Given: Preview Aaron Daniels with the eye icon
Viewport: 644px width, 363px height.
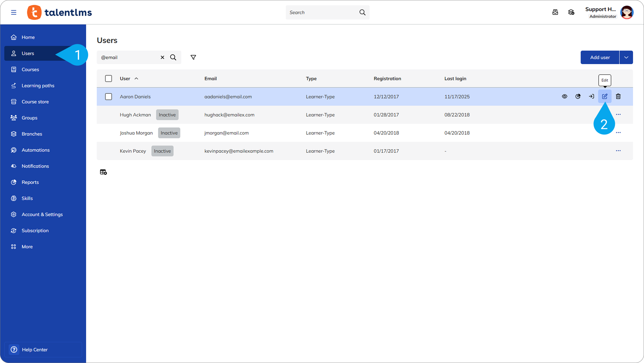Looking at the screenshot, I should (565, 96).
